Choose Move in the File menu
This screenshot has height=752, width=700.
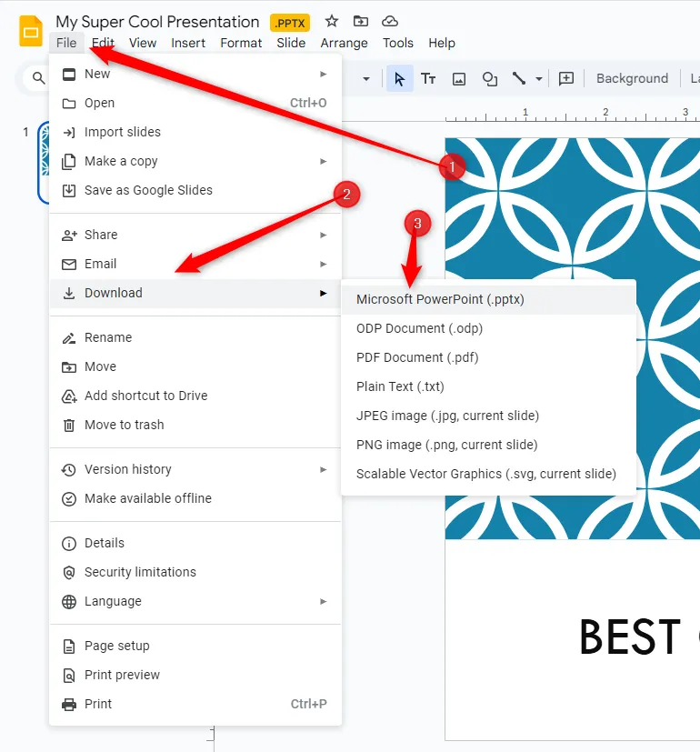pyautogui.click(x=195, y=366)
